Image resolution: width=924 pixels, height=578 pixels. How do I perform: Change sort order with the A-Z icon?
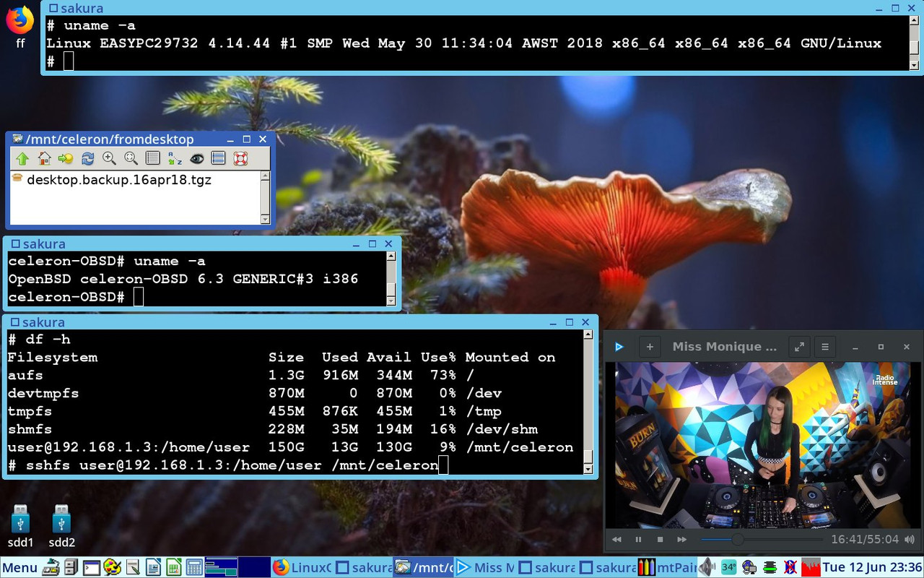[175, 158]
